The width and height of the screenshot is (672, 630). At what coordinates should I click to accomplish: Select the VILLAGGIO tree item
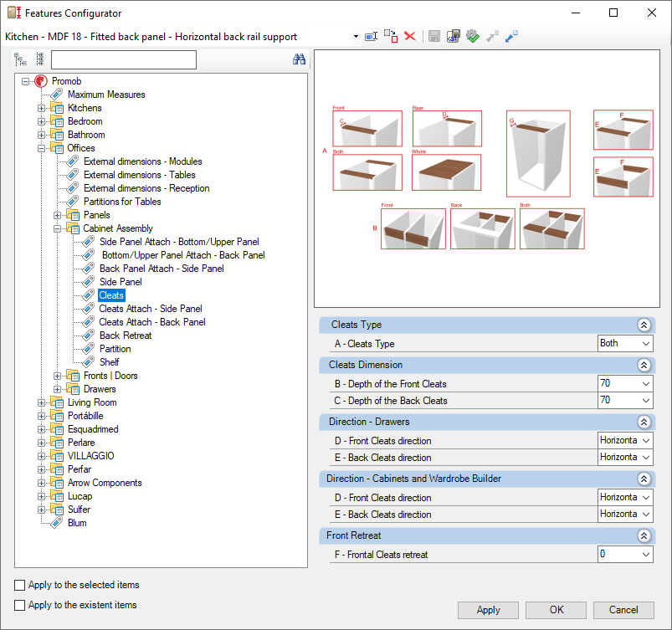[x=91, y=456]
